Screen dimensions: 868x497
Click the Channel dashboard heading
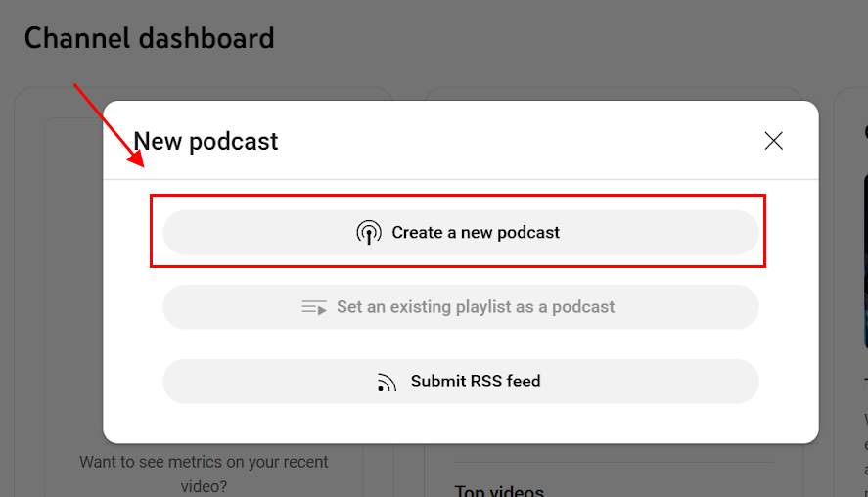(150, 38)
